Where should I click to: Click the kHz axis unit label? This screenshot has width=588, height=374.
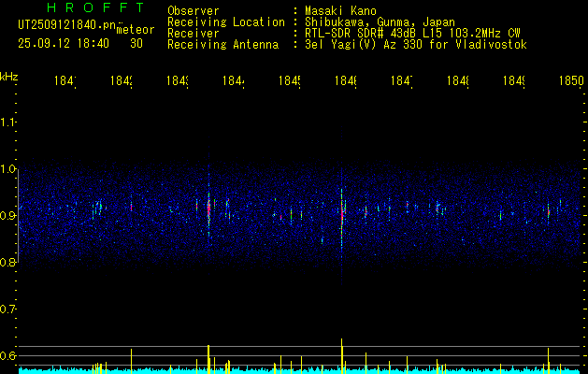(8, 77)
